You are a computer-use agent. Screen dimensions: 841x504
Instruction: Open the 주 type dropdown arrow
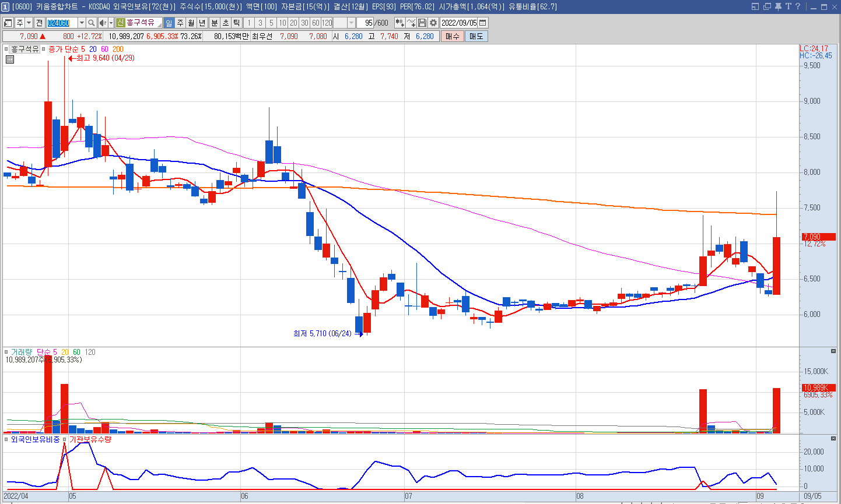tap(29, 23)
